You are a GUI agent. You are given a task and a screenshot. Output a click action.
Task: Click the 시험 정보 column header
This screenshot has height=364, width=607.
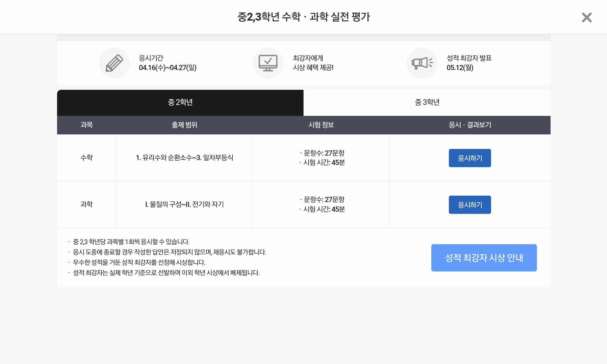(x=321, y=125)
